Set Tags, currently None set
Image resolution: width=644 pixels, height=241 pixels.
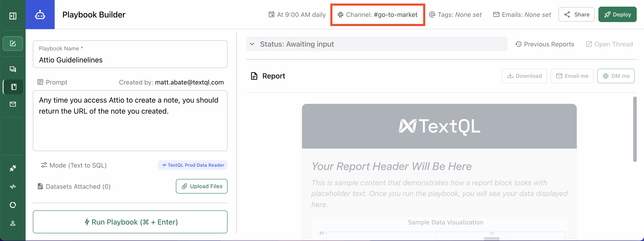[x=455, y=15]
